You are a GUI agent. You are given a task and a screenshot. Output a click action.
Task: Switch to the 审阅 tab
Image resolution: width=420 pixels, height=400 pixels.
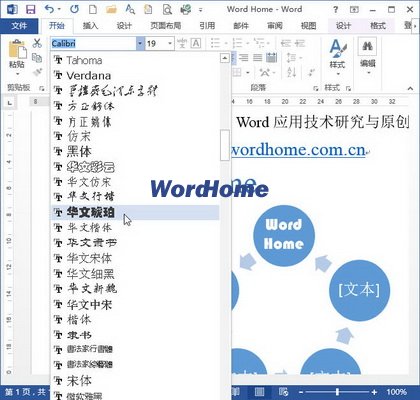pyautogui.click(x=275, y=26)
